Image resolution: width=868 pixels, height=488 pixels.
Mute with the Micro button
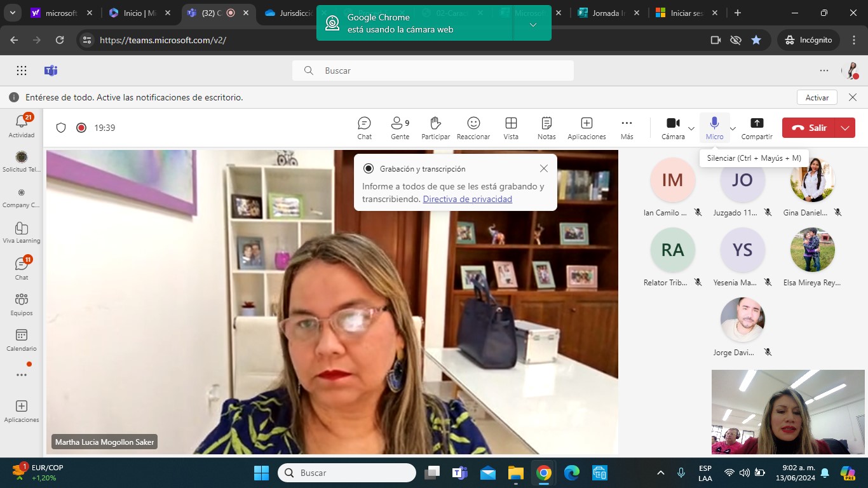[714, 128]
